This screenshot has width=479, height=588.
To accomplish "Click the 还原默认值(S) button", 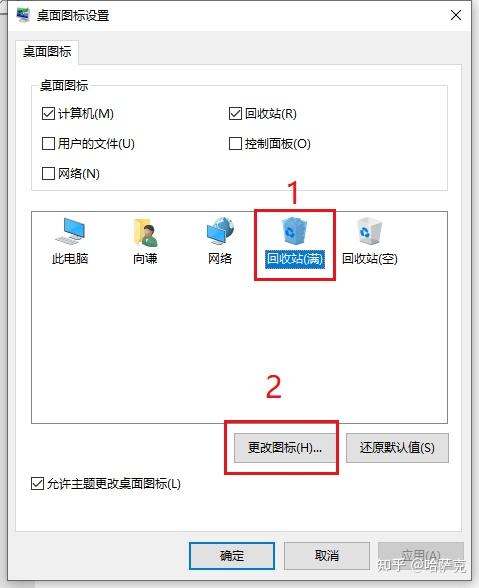I will pyautogui.click(x=397, y=448).
